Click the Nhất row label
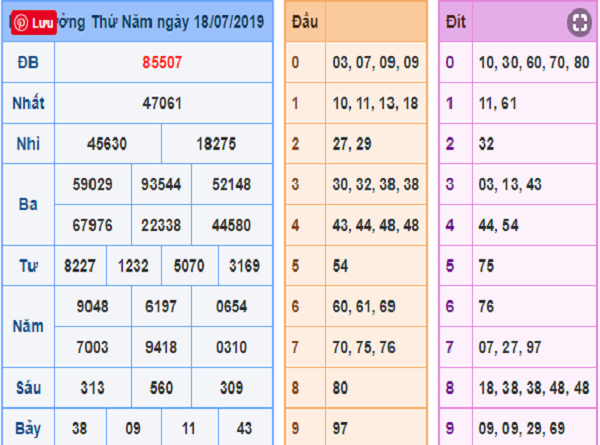Screen dimensions: 600x445 click(x=28, y=103)
